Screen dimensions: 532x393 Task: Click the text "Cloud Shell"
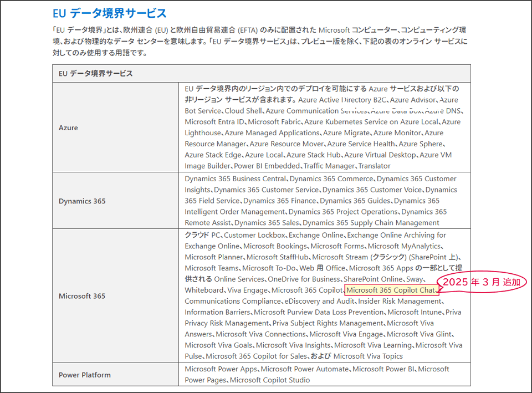[x=243, y=111]
